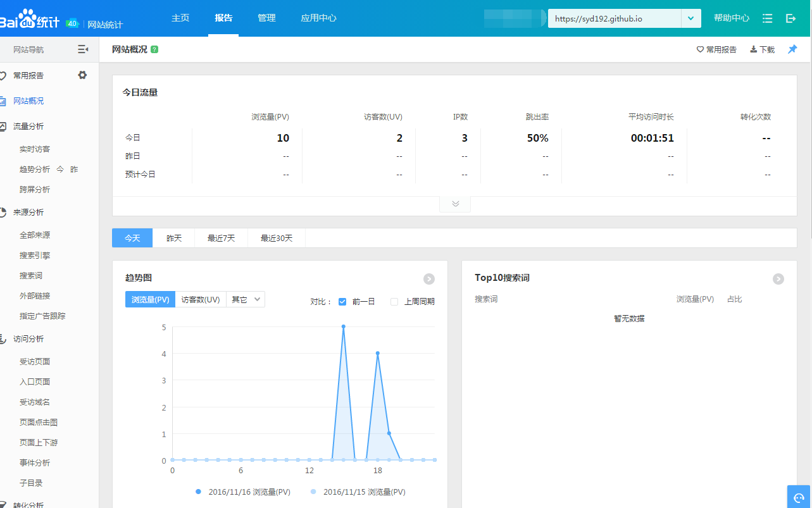Open the site URL dropdown arrow
Screen dimensions: 812x508
690,18
